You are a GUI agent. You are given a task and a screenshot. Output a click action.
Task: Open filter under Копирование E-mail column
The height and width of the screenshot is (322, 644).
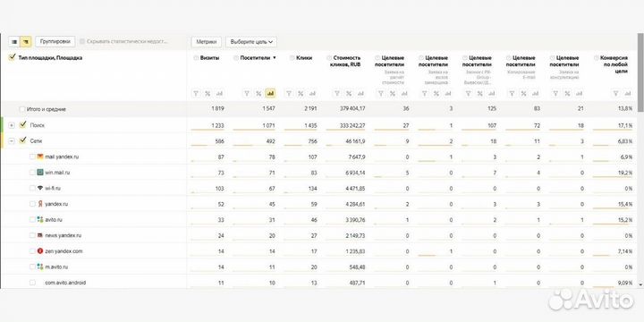click(513, 94)
